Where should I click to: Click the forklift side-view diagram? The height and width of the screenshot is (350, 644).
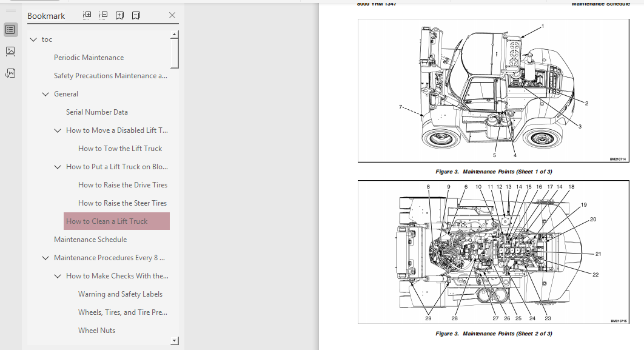pos(493,90)
